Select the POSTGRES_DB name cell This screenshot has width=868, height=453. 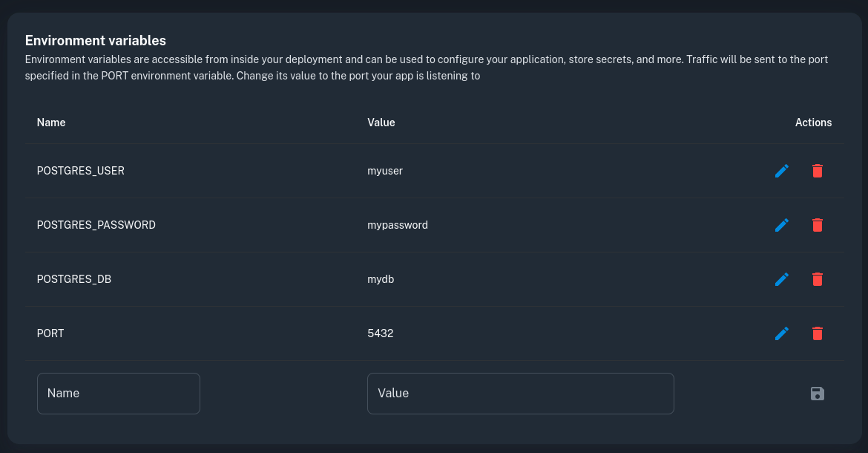coord(74,279)
